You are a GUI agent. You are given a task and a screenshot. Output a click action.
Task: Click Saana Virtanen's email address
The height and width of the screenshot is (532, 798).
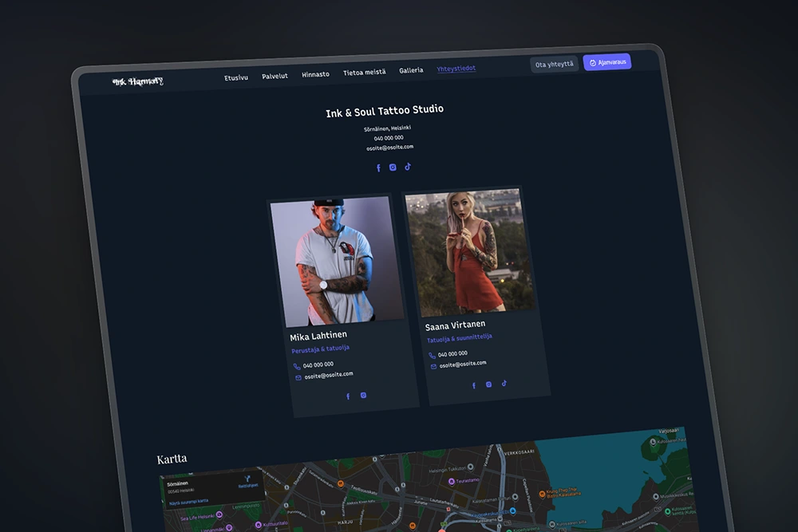(463, 365)
